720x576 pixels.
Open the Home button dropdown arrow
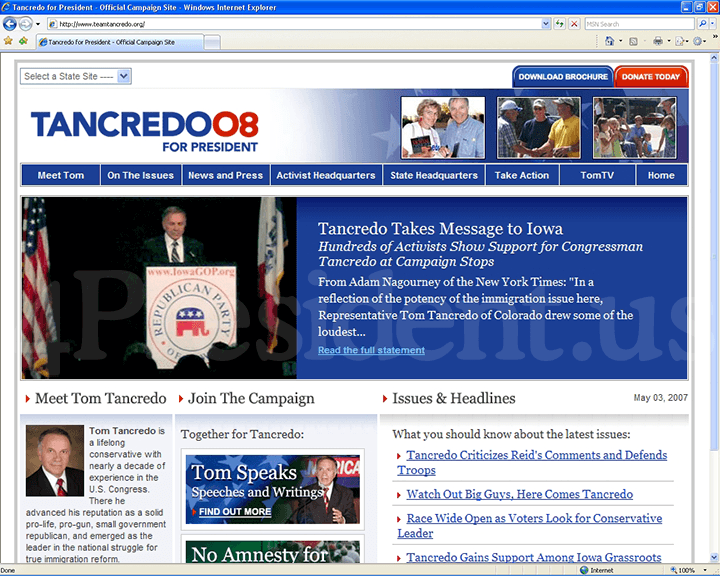coord(621,41)
